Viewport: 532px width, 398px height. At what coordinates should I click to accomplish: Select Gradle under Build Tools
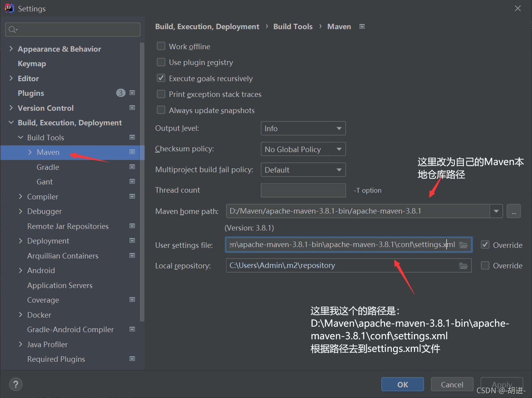(48, 167)
